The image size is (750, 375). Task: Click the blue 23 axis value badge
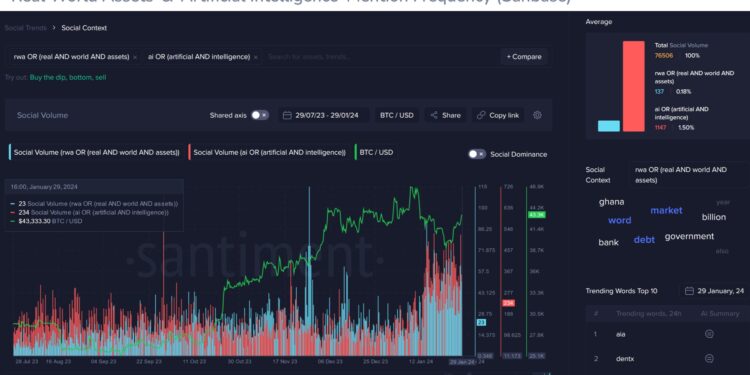tap(481, 322)
